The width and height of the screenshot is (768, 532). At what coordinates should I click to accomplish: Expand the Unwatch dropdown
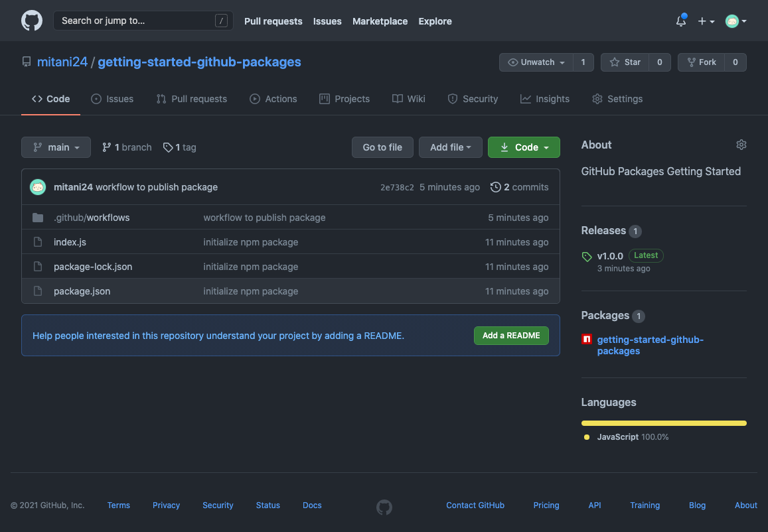[x=536, y=62]
